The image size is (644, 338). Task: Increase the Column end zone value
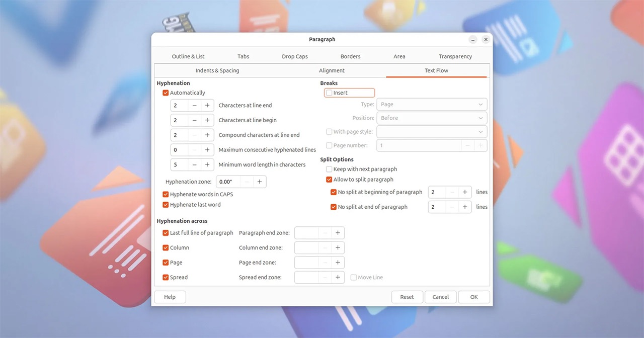tap(338, 247)
